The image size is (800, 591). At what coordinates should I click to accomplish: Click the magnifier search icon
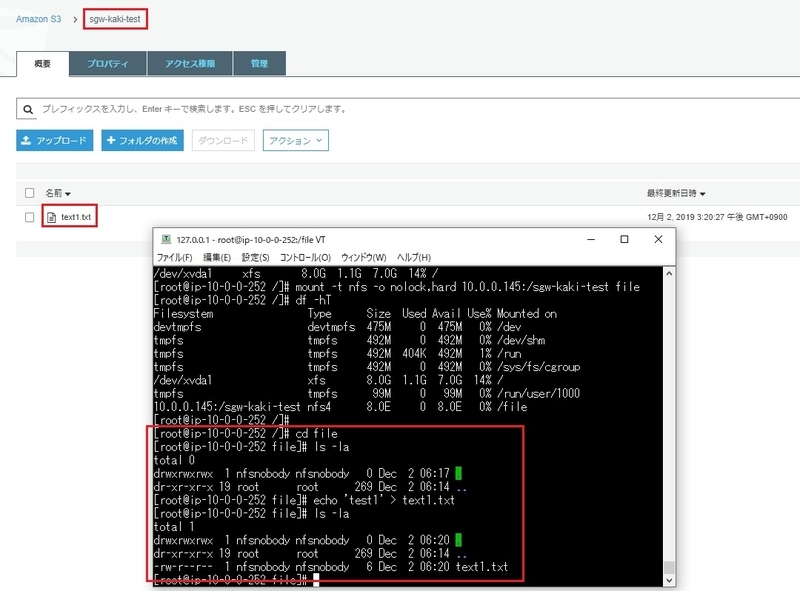pos(28,109)
